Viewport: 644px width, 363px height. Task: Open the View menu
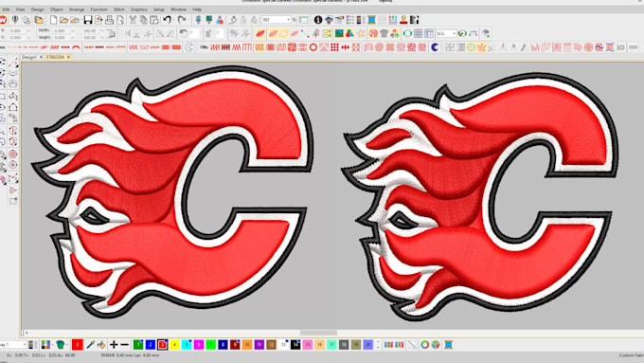click(x=20, y=9)
